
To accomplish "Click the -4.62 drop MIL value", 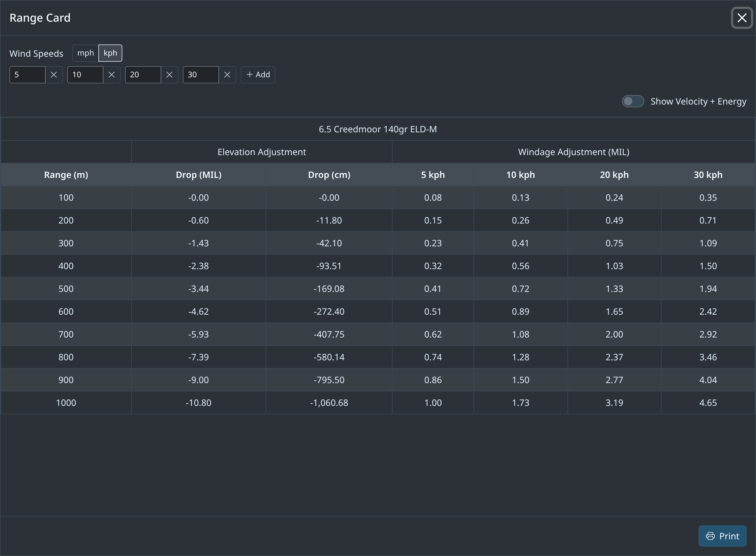I will (198, 311).
